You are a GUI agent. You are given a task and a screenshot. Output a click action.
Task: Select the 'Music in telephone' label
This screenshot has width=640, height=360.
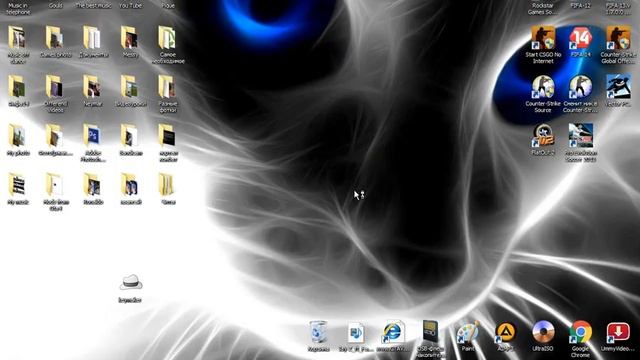click(18, 9)
